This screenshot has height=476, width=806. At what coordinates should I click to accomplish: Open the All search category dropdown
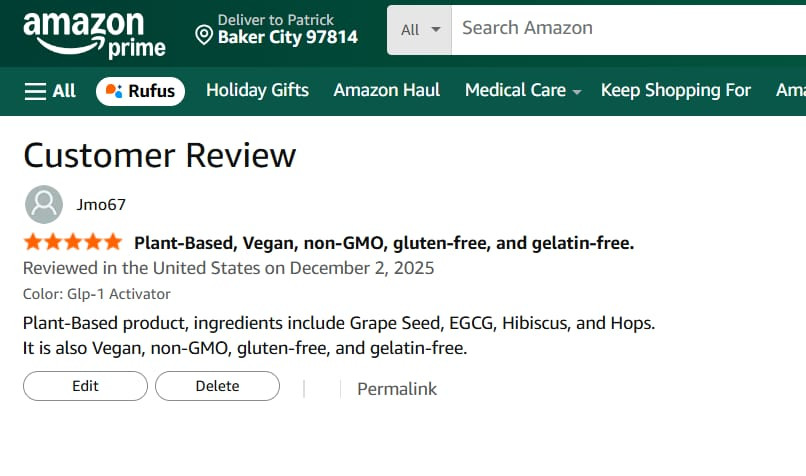click(420, 29)
